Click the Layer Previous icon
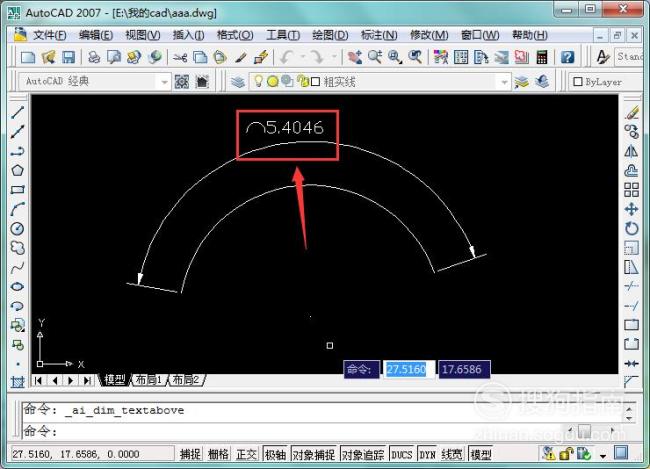Viewport: 650px width, 469px height. (542, 82)
